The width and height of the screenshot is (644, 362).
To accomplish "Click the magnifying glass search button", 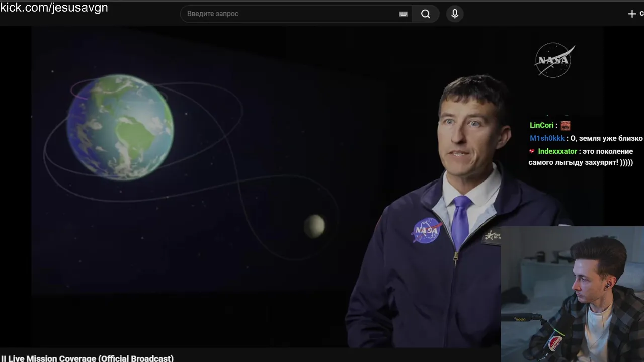I will click(426, 14).
